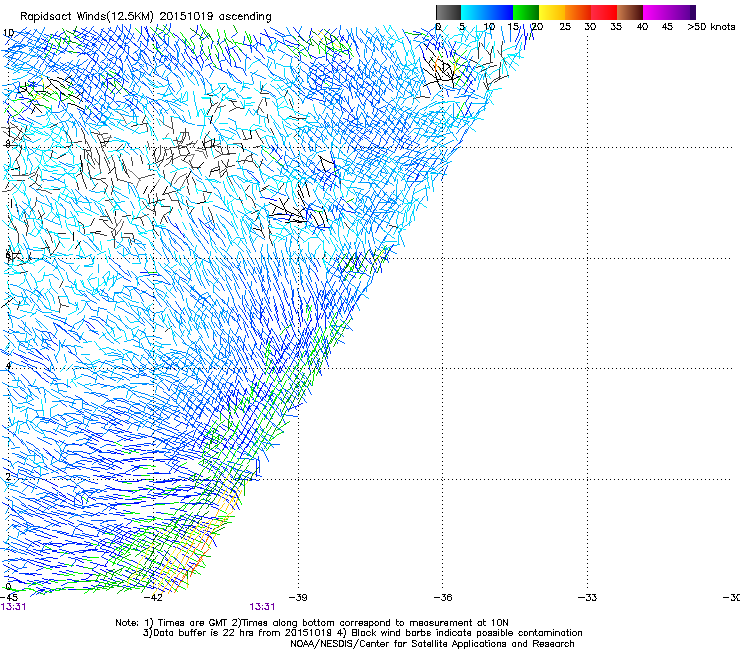This screenshot has height=650, width=740.
Task: Click the '-36' longitude axis label
Action: pos(443,597)
